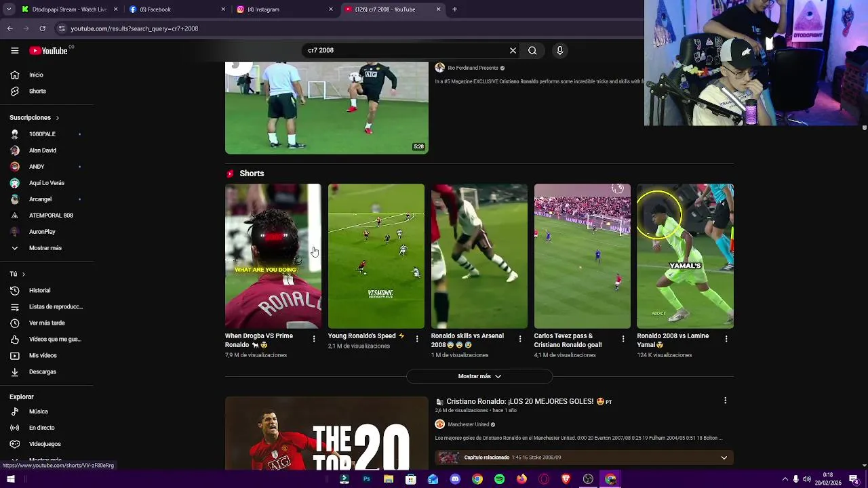Open Discord from the taskbar
868x488 pixels.
click(x=455, y=479)
